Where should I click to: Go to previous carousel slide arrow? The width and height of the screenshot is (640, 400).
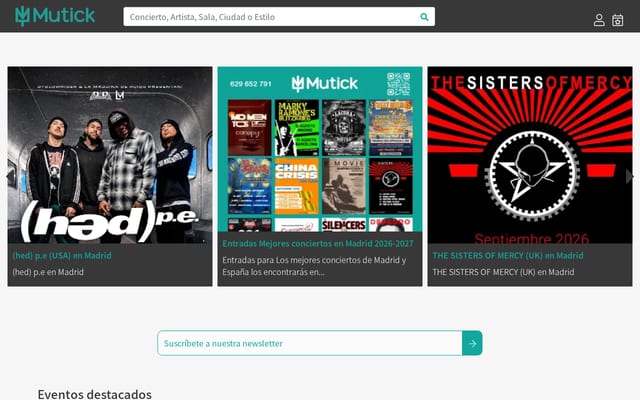11,176
